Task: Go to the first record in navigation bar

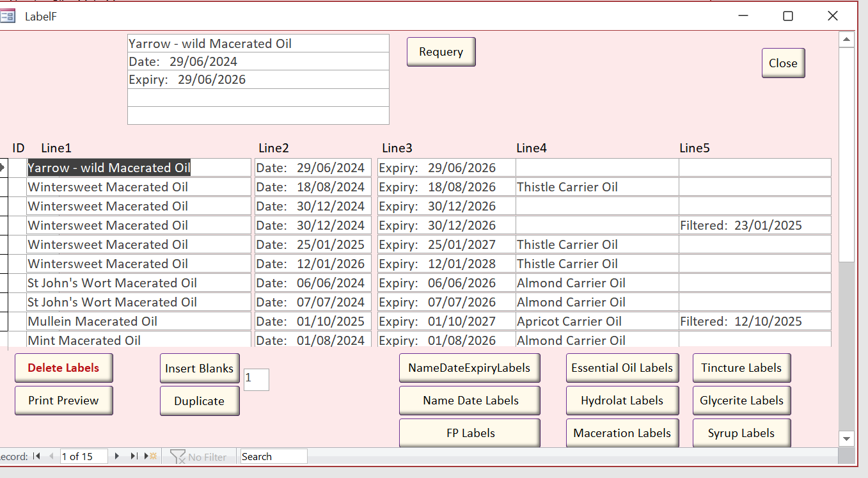Action: point(36,456)
